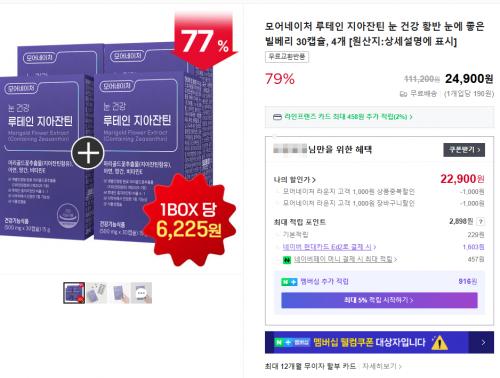Click the card icon beside 라인프렌즈 카드
This screenshot has height=378, width=500.
[x=277, y=117]
